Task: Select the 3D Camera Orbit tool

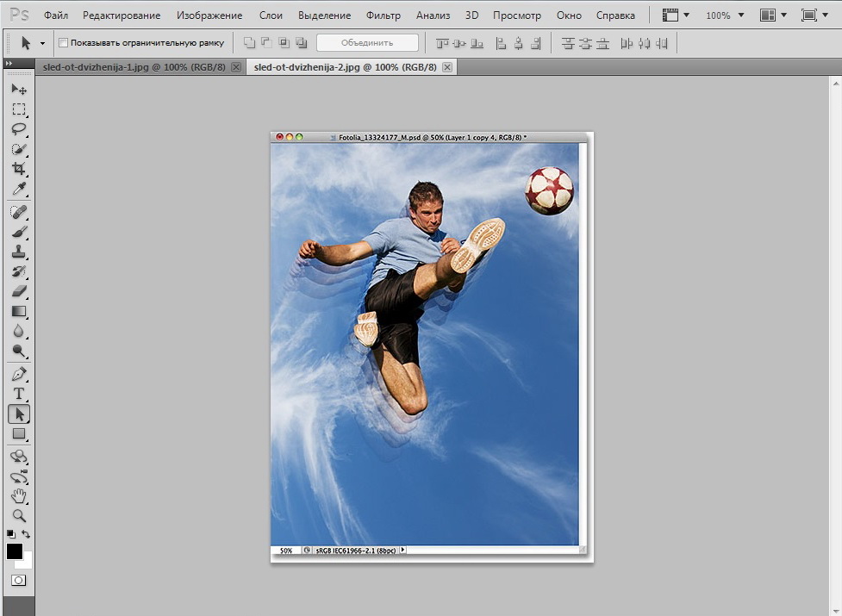Action: pyautogui.click(x=19, y=477)
